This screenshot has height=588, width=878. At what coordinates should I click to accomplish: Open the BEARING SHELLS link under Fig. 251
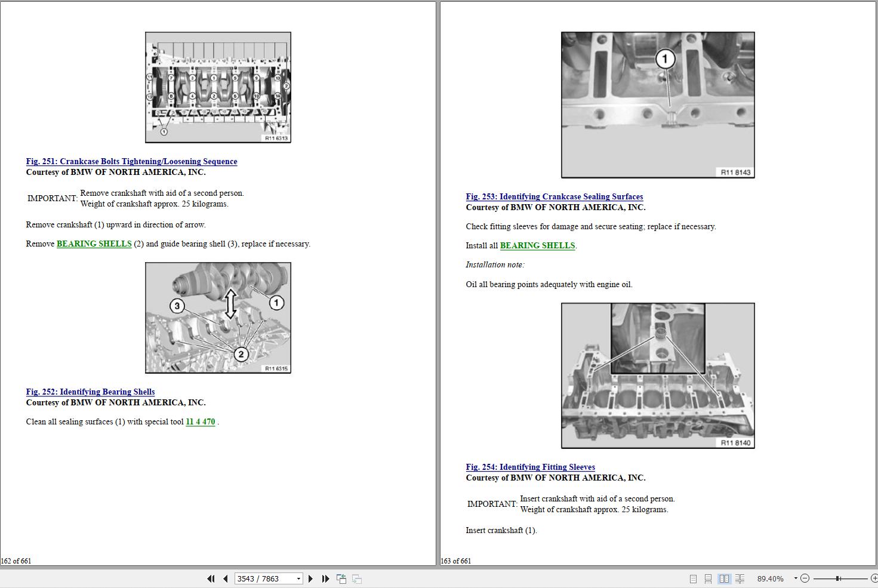94,244
